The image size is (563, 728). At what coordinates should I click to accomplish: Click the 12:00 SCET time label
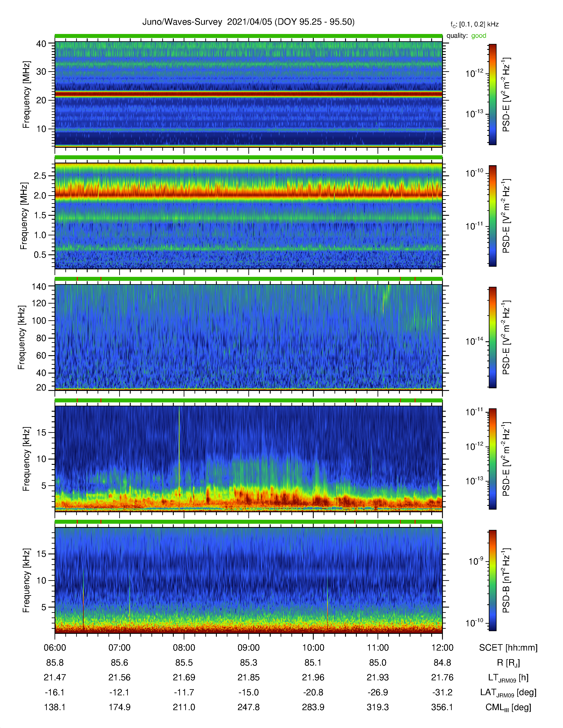tap(442, 648)
